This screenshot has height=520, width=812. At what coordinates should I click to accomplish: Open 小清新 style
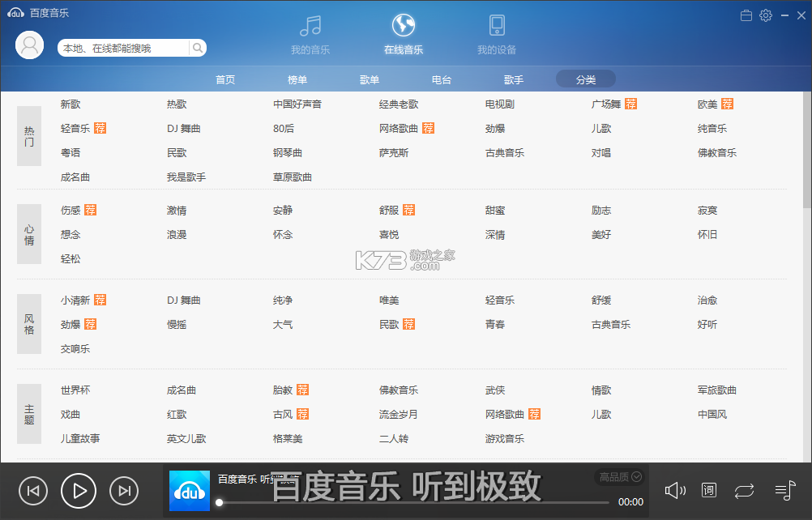pyautogui.click(x=75, y=300)
